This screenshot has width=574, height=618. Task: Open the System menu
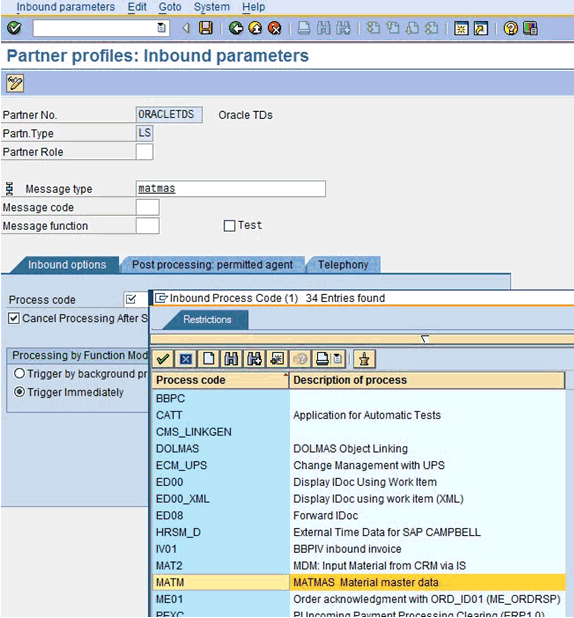click(x=212, y=7)
